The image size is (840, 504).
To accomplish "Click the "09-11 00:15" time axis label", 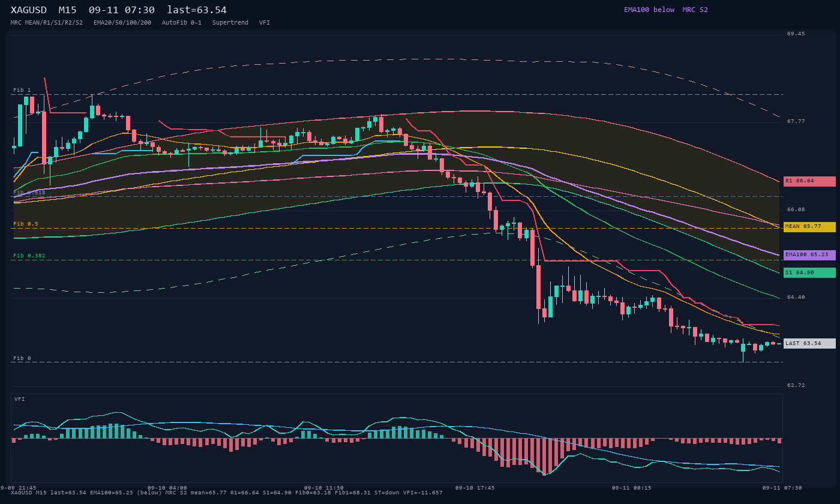I will [x=632, y=488].
